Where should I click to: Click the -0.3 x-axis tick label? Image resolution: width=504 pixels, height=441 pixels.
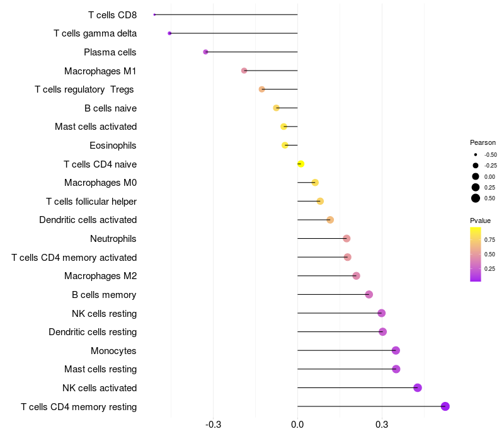pyautogui.click(x=213, y=424)
